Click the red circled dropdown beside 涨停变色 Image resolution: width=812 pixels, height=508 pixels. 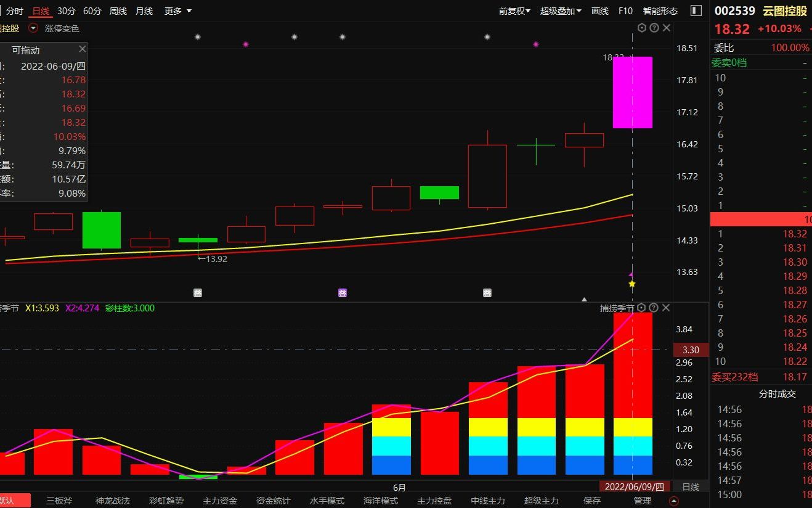(33, 28)
